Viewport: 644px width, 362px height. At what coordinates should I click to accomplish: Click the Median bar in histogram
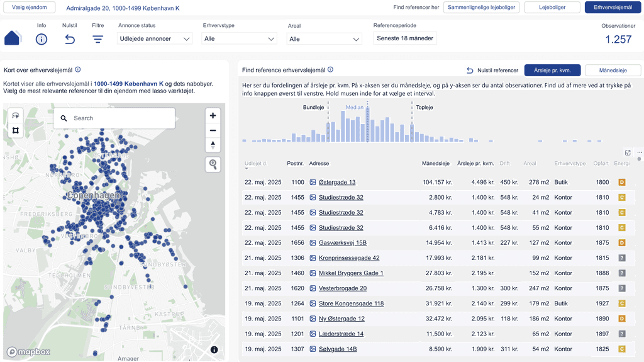[x=368, y=125]
